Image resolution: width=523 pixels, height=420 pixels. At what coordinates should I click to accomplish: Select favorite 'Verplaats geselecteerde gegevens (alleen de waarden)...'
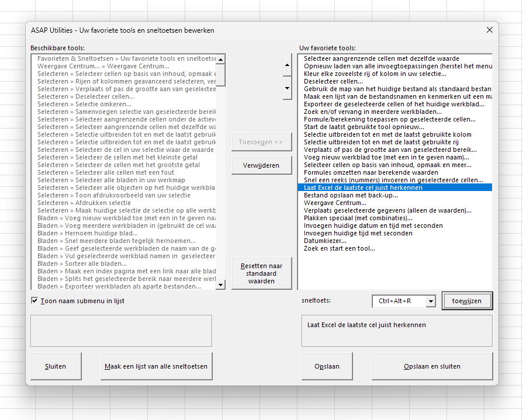click(395, 211)
